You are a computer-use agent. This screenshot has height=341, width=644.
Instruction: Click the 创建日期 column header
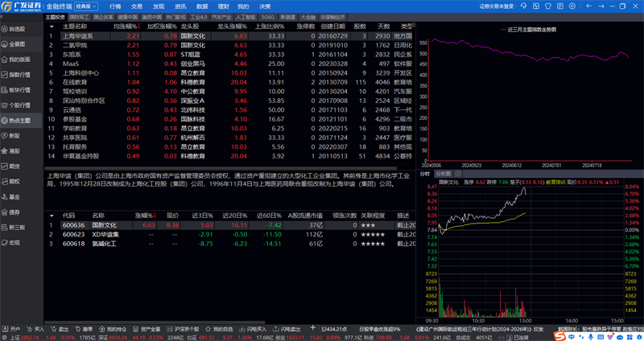coord(333,27)
